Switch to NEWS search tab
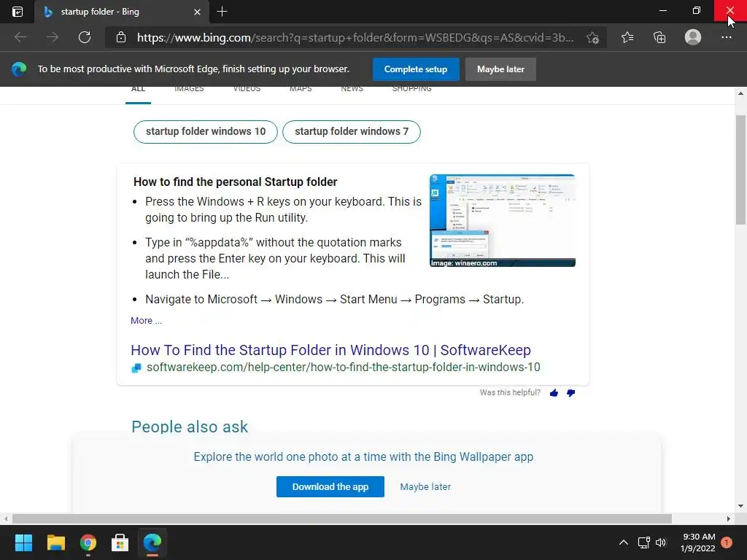 (x=352, y=89)
